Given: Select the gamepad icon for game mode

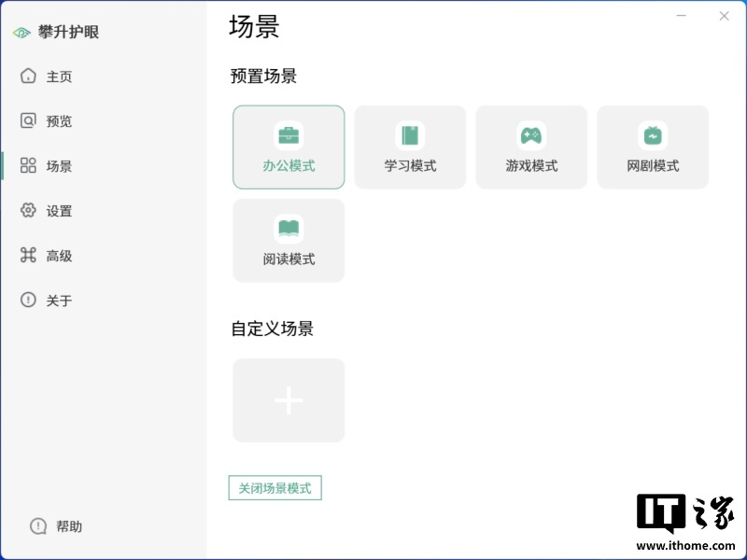Looking at the screenshot, I should coord(531,135).
